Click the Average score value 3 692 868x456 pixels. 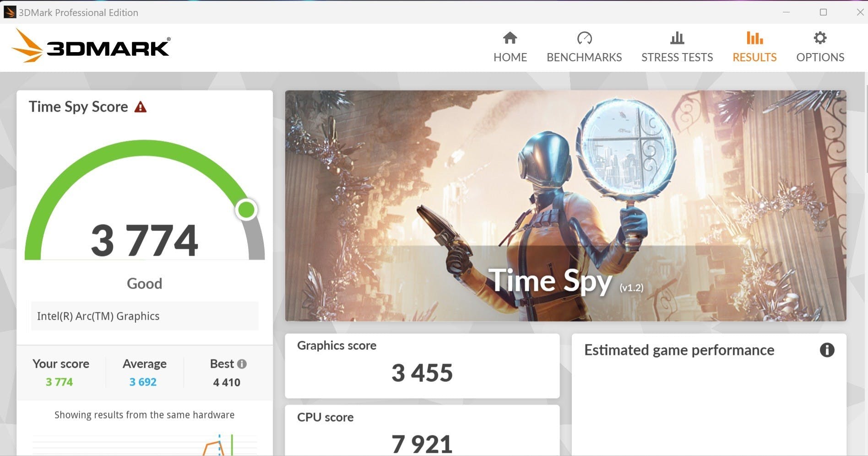(x=143, y=382)
